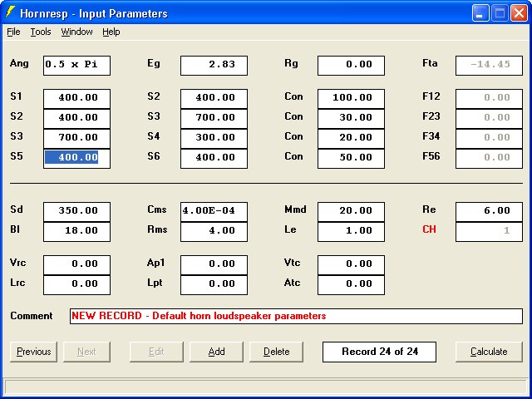
Task: Select the S4 field with 300.00
Action: tap(214, 139)
